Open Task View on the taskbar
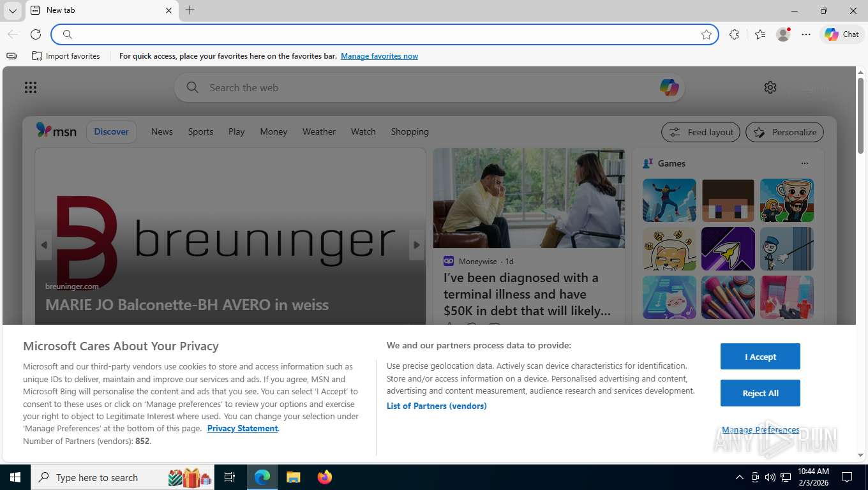The image size is (868, 490). click(x=230, y=477)
